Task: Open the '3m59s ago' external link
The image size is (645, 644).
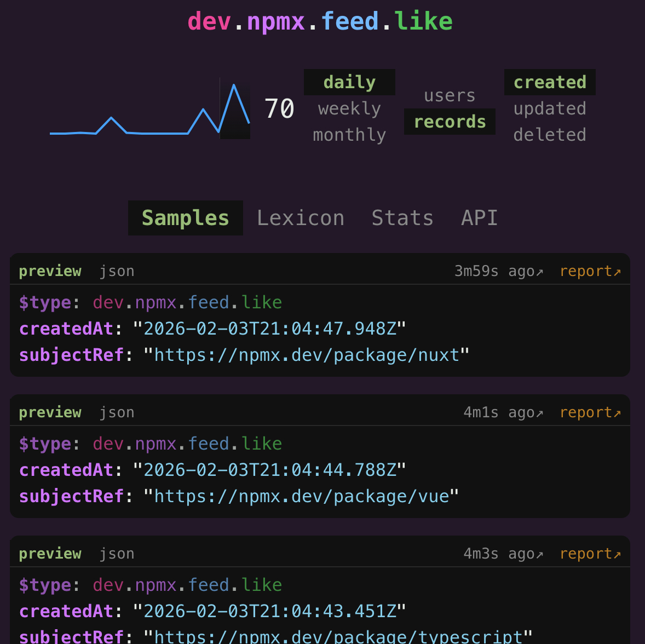Action: click(x=498, y=271)
